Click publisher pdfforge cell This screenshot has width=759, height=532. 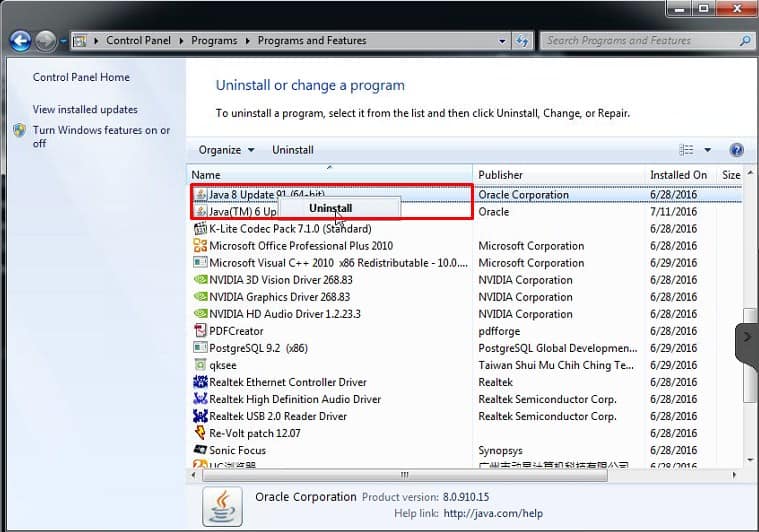tap(499, 331)
